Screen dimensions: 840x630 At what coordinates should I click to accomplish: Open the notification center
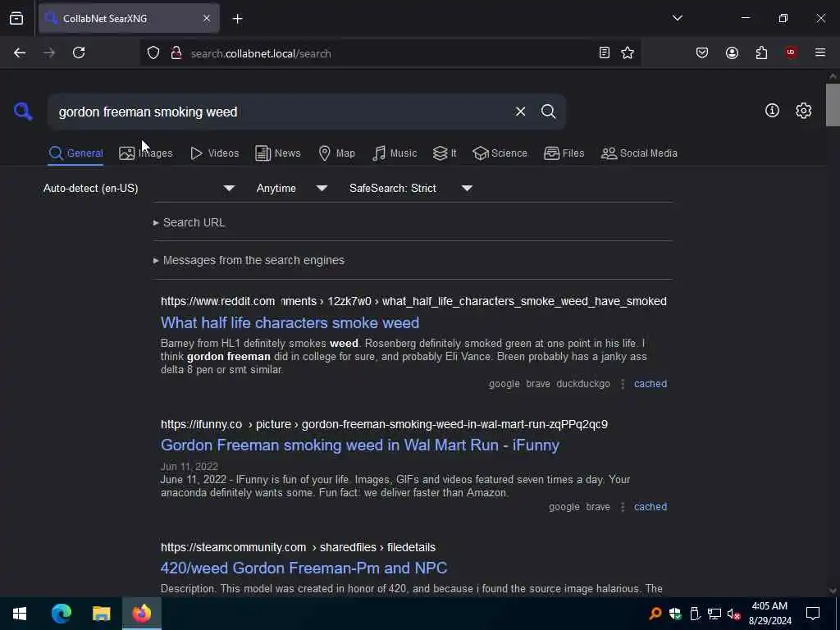tap(813, 614)
